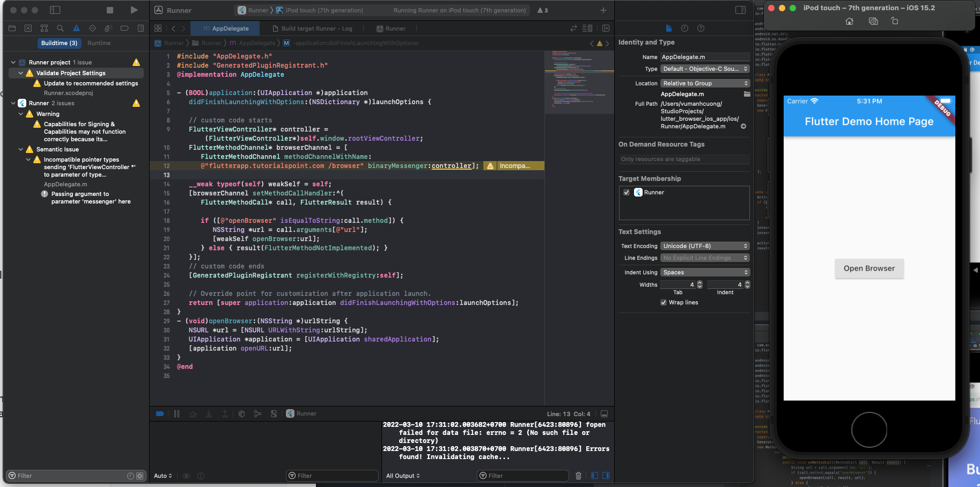Hide the debug area
This screenshot has height=487, width=980.
604,414
